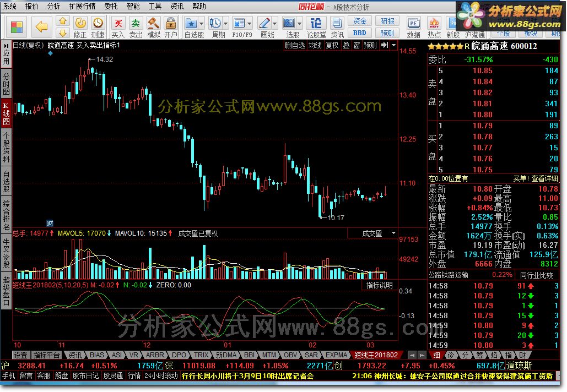Screen dimensions: 567x392
Task: Expand the 选股 dropdown arrow
Action: click(x=299, y=24)
